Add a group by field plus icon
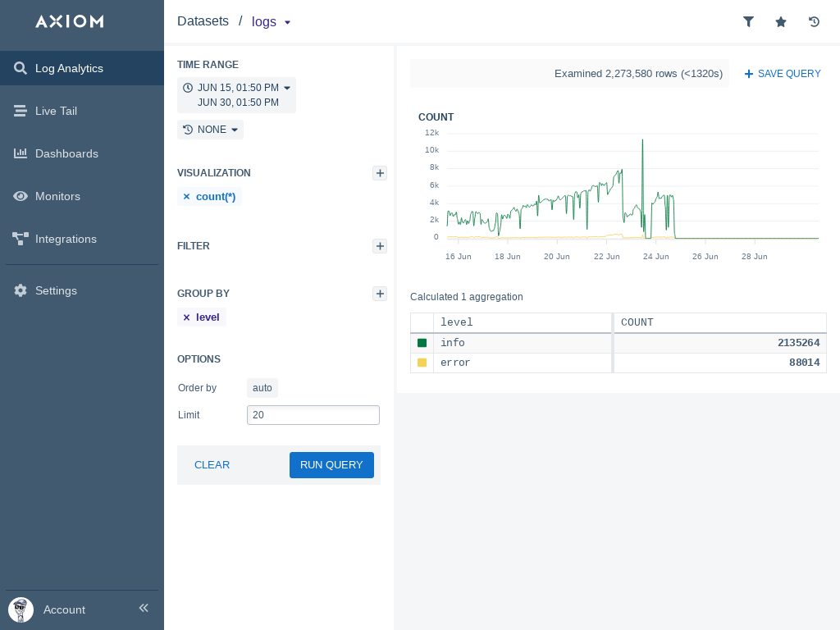Viewport: 840px width, 630px height. 380,294
